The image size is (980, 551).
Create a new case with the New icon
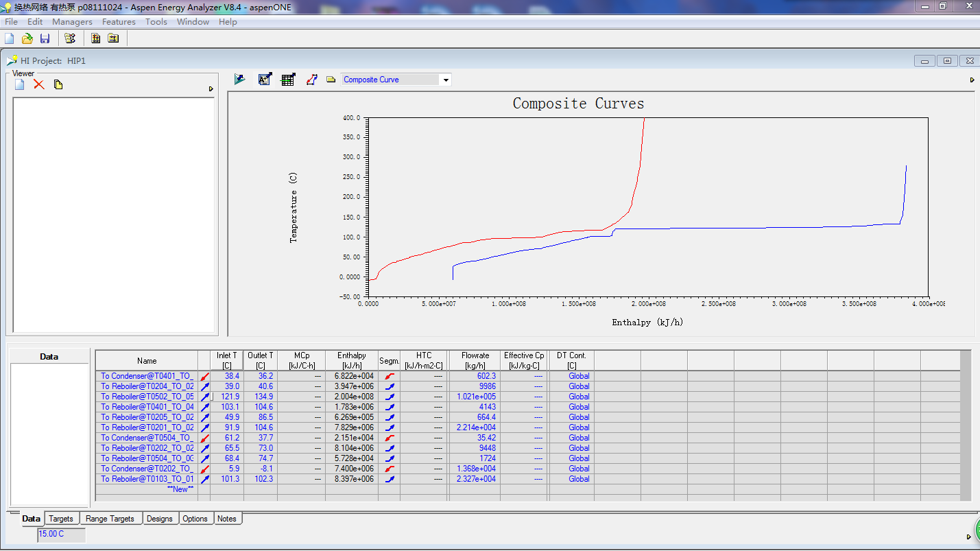(10, 38)
